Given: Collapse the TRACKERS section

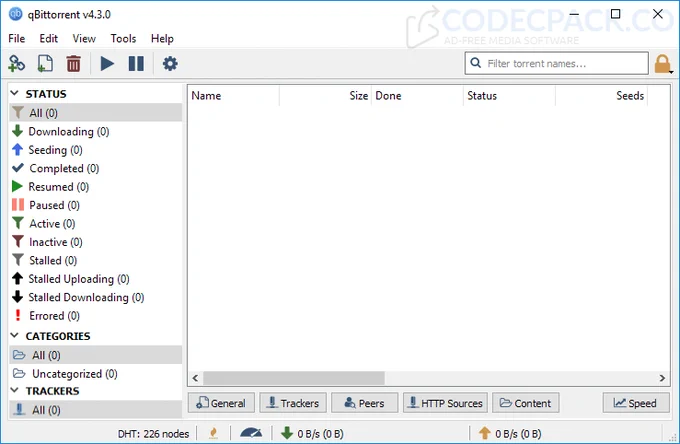Looking at the screenshot, I should click(15, 390).
